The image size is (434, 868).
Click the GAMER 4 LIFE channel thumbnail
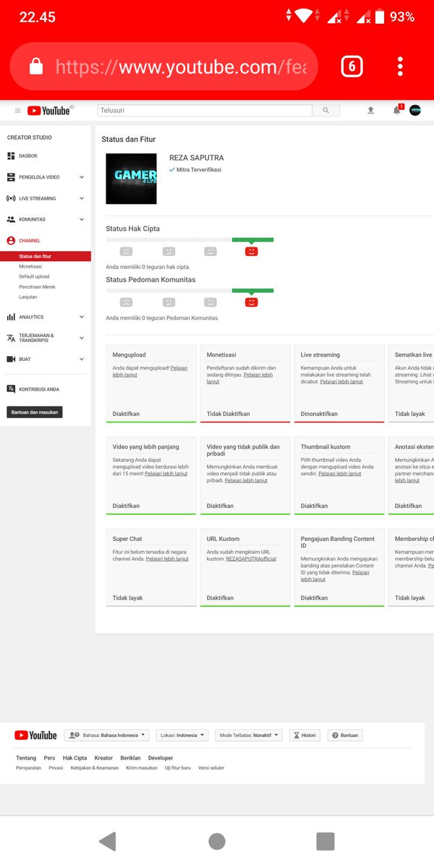coord(131,178)
